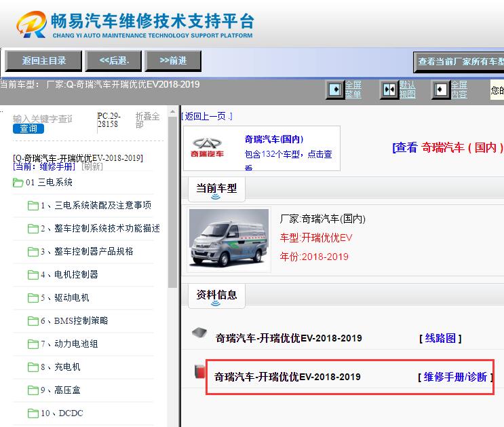Expand folder icon for 整车控制器产品规格
504x427 pixels.
33,252
